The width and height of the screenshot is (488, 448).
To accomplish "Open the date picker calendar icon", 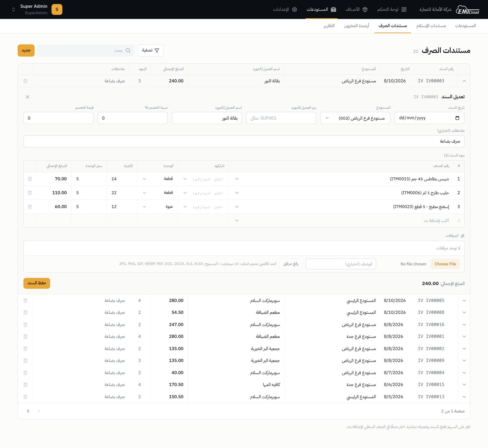I will (457, 118).
